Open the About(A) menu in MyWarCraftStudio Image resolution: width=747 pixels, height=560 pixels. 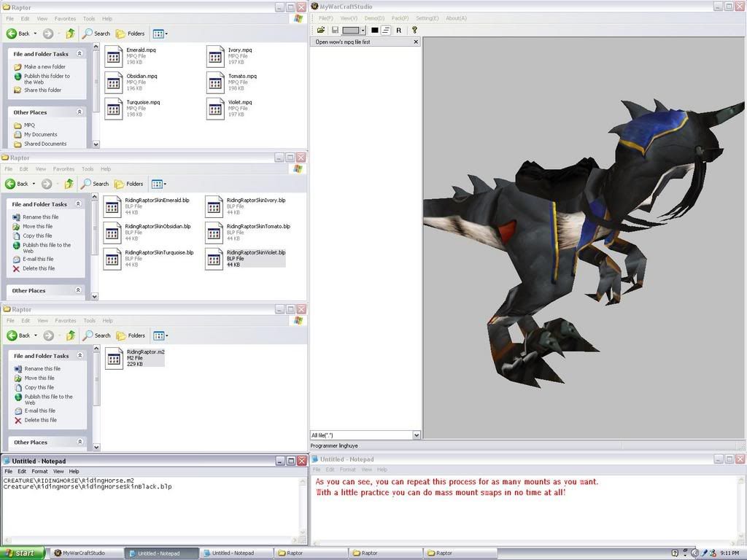(456, 18)
